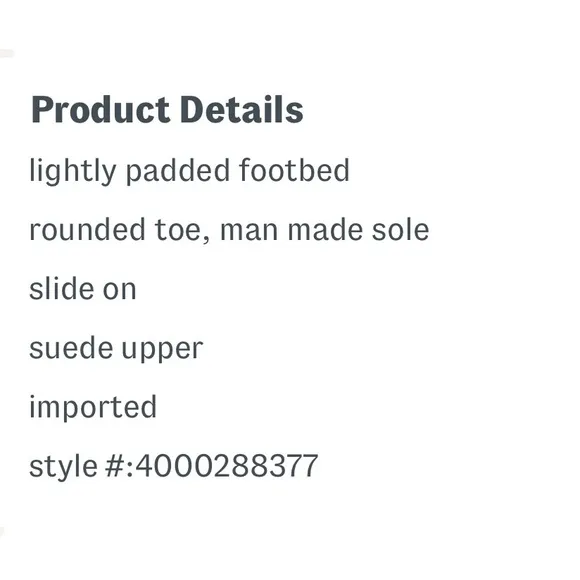Click the 'slide on' detail text
Screen dimensions: 580x580
pyautogui.click(x=83, y=289)
